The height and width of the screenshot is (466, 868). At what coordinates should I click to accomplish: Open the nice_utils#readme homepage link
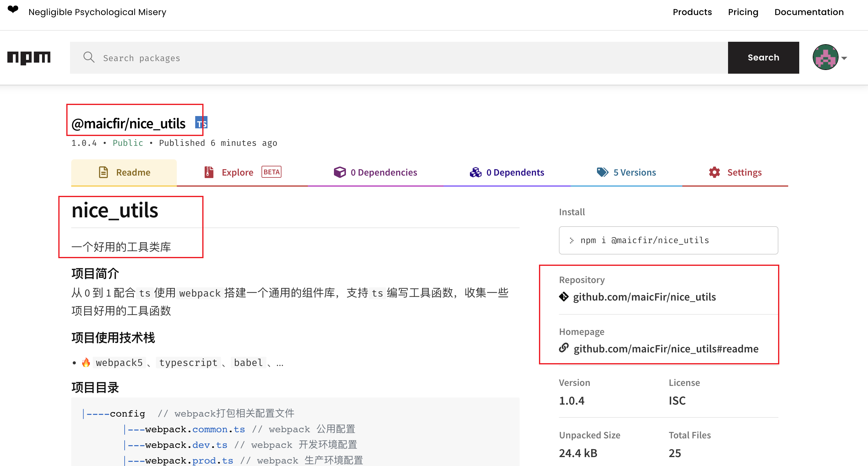[x=666, y=349]
